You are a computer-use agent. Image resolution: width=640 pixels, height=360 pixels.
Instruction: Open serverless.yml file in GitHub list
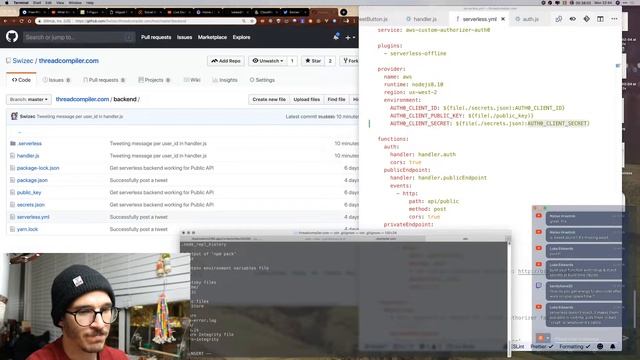tap(33, 217)
